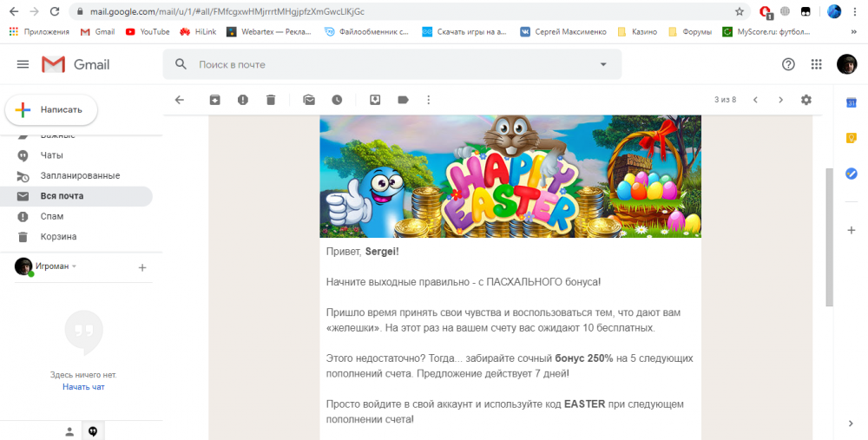The width and height of the screenshot is (868, 440).
Task: Move email to inbox icon
Action: (375, 100)
